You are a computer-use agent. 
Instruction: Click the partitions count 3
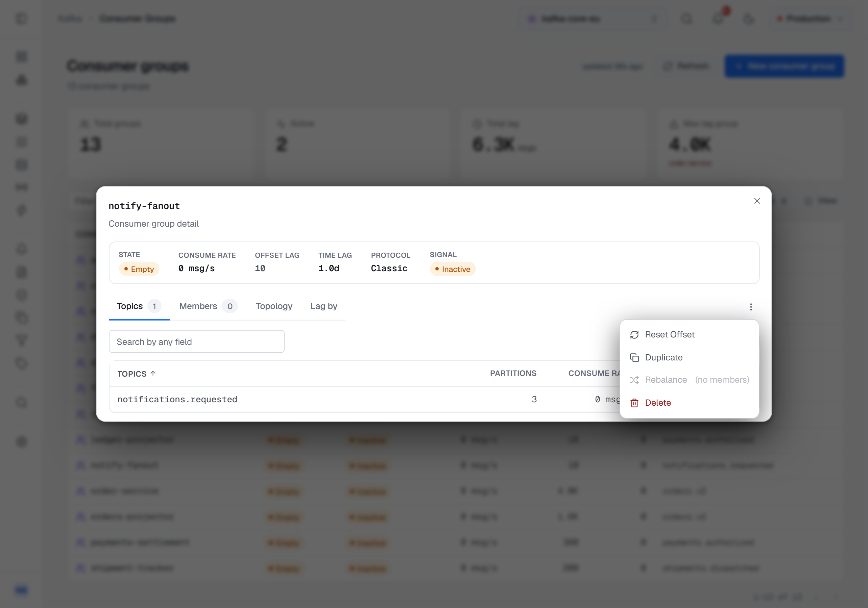(x=534, y=399)
